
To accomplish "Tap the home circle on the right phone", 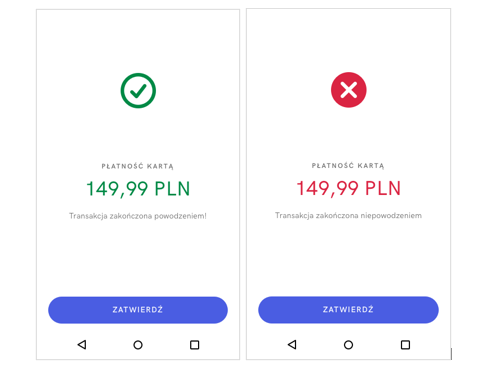I will coord(348,345).
